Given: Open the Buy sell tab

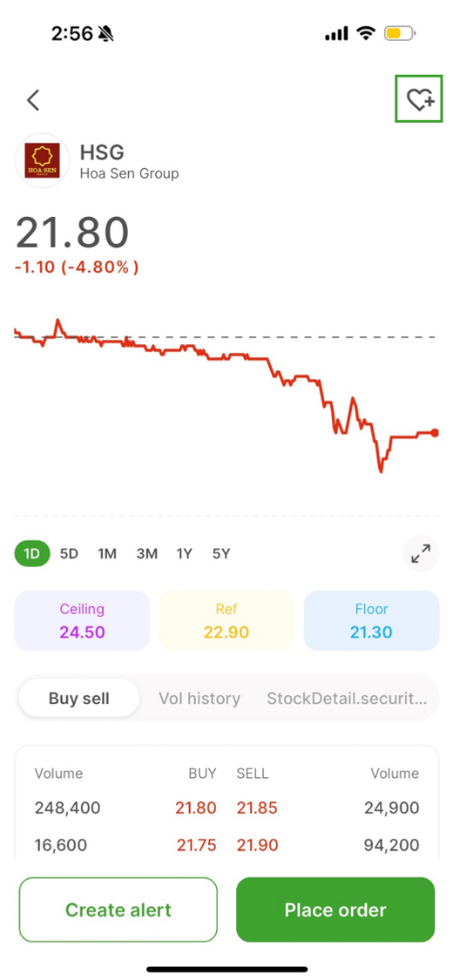Looking at the screenshot, I should pos(78,698).
